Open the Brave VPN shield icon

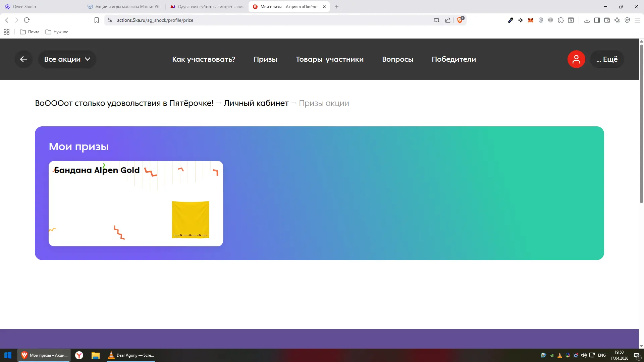tap(627, 20)
